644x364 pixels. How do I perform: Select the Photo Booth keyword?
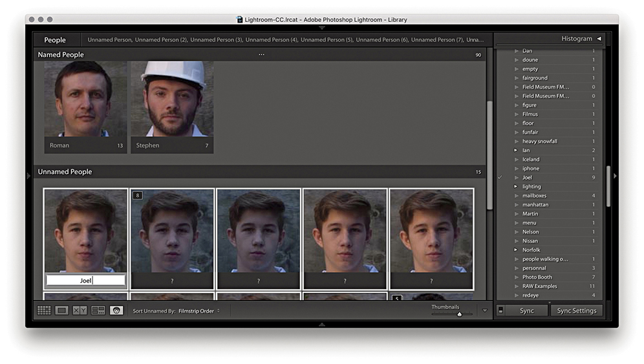[537, 277]
